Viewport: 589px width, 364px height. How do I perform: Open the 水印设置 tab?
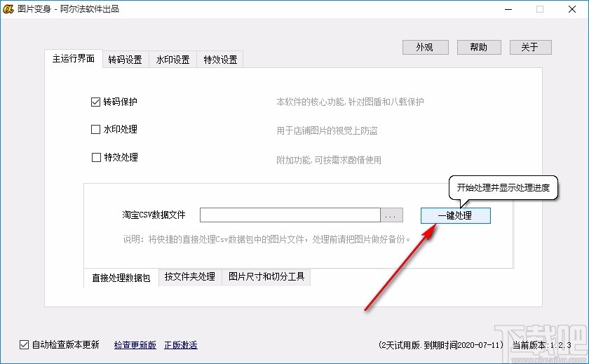[172, 60]
